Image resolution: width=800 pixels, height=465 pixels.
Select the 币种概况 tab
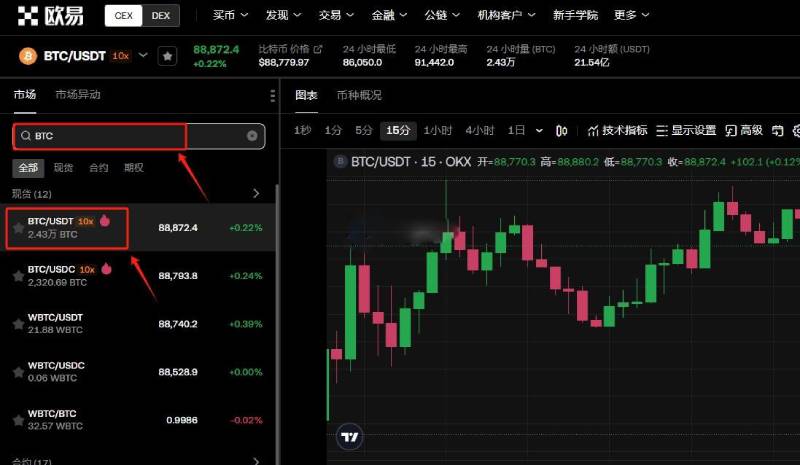(359, 95)
